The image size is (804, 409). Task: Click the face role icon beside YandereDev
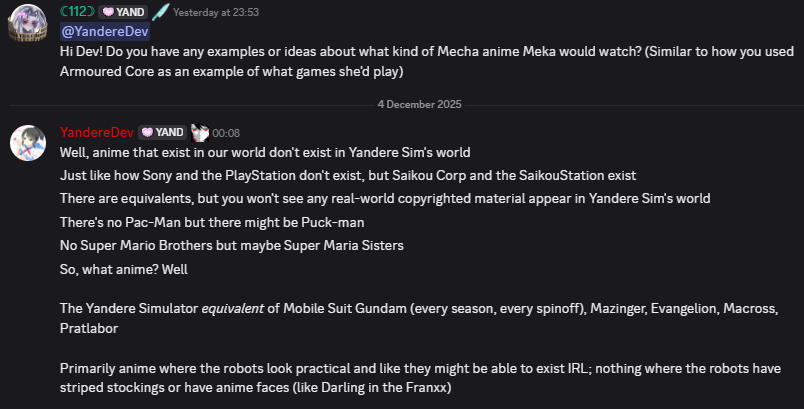tap(199, 132)
